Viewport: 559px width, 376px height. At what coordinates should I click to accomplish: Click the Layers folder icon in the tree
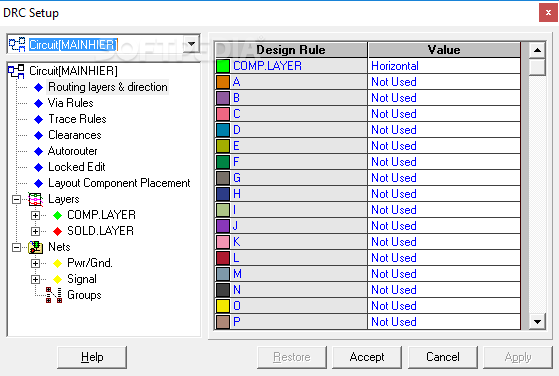pyautogui.click(x=36, y=199)
